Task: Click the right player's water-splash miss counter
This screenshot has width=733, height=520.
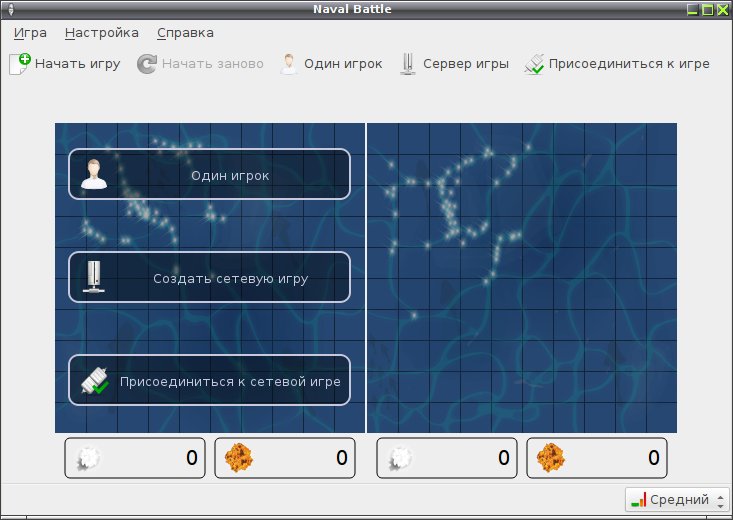Action: point(446,458)
